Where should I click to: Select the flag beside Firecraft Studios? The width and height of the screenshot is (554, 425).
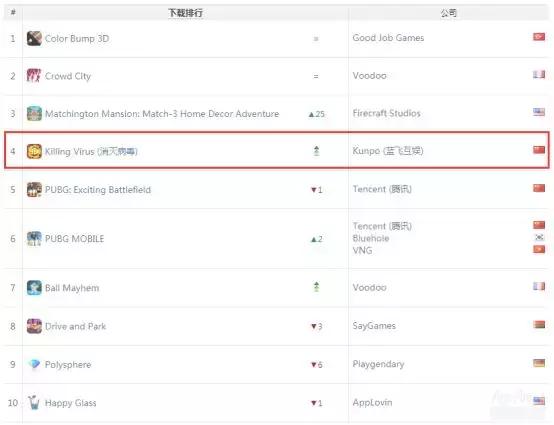(539, 112)
